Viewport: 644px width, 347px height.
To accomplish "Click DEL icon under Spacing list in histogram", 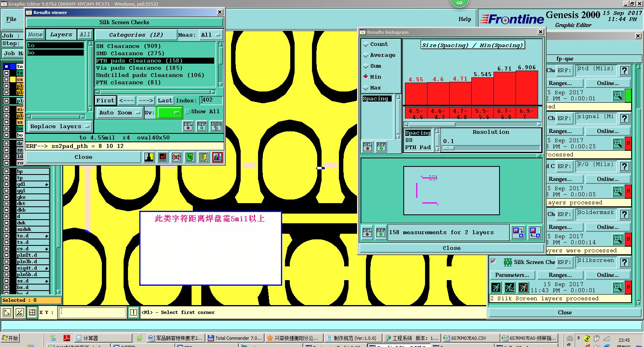I will (367, 147).
